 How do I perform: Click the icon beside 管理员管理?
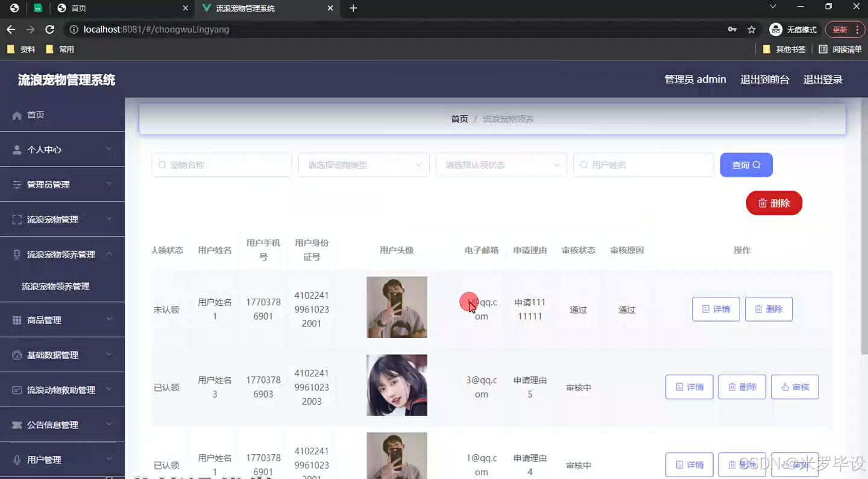pyautogui.click(x=17, y=185)
